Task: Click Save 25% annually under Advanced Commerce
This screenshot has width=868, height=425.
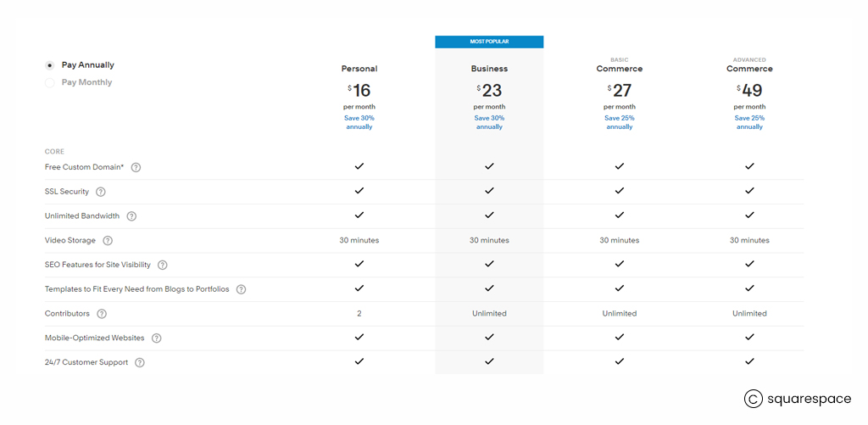Action: [x=749, y=122]
